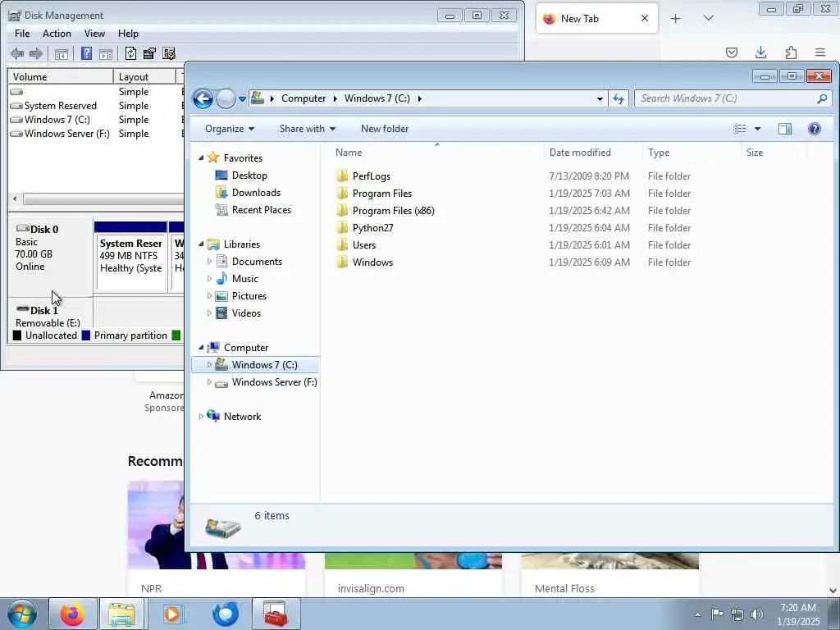Open Firefox downloads arrow icon
This screenshot has height=630, width=840.
click(x=760, y=52)
